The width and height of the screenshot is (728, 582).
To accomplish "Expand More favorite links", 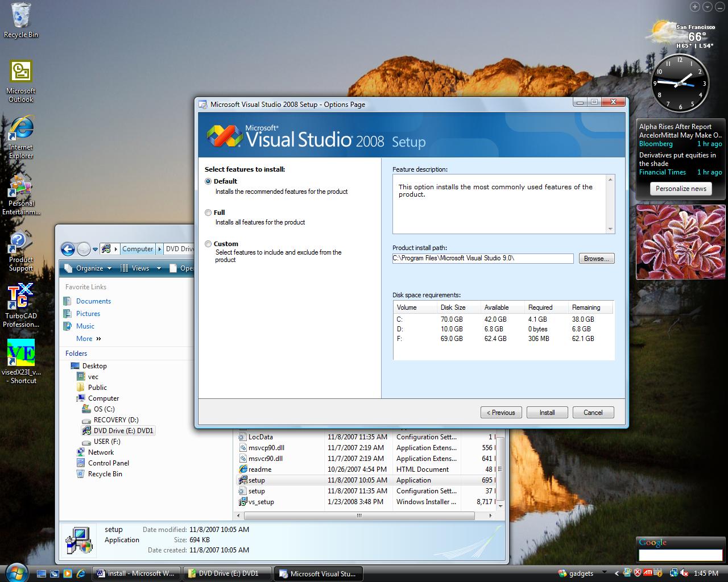I will (88, 339).
